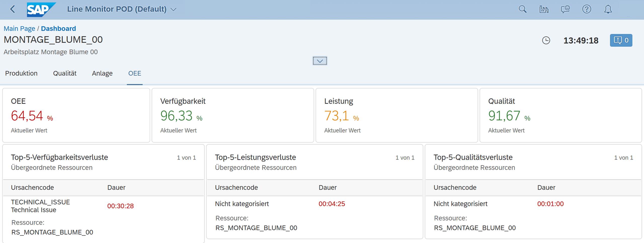Click the plant hierarchy icon

tap(544, 9)
